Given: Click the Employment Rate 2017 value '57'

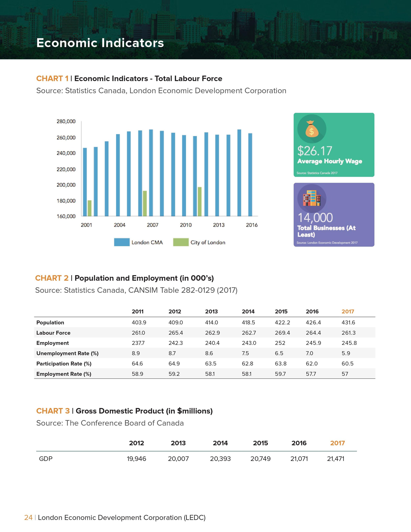Looking at the screenshot, I should coord(345,374).
